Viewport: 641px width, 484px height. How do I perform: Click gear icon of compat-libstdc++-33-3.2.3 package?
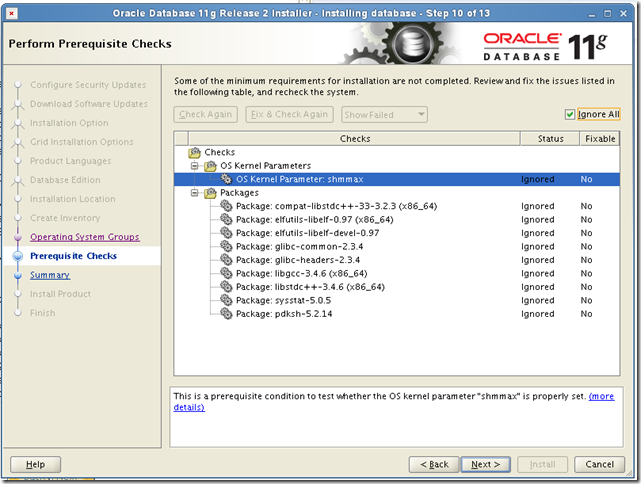(x=226, y=206)
